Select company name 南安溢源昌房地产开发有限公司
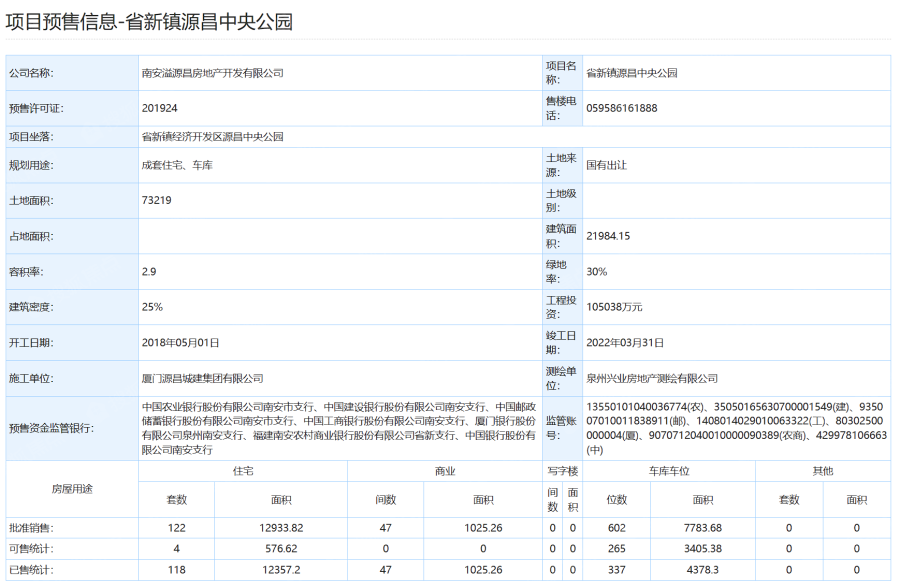The width and height of the screenshot is (900, 587). click(212, 73)
